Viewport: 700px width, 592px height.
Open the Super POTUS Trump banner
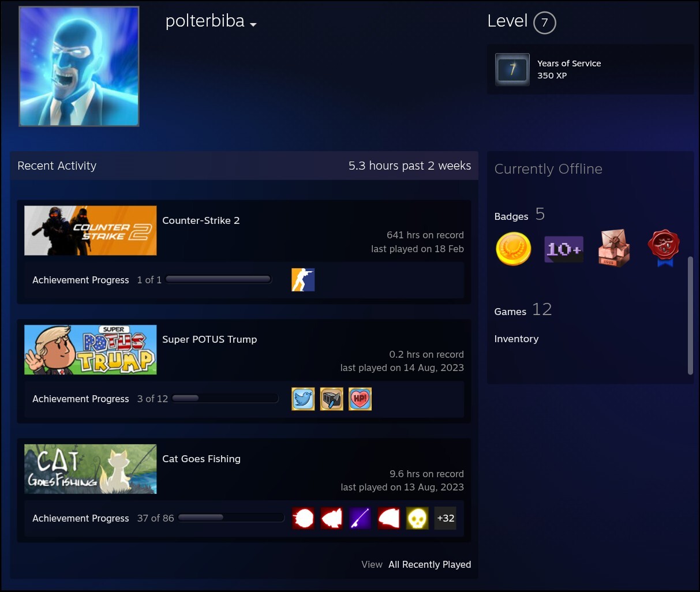tap(91, 350)
